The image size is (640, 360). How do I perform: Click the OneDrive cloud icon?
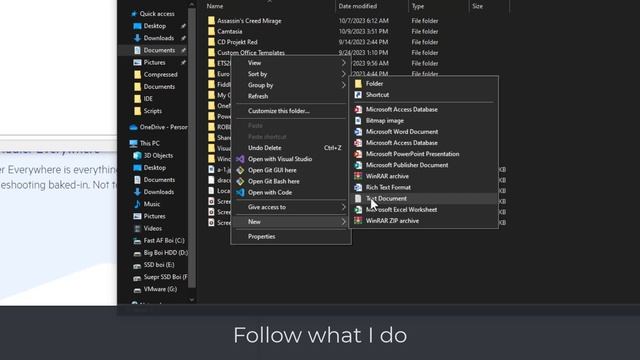coord(133,127)
